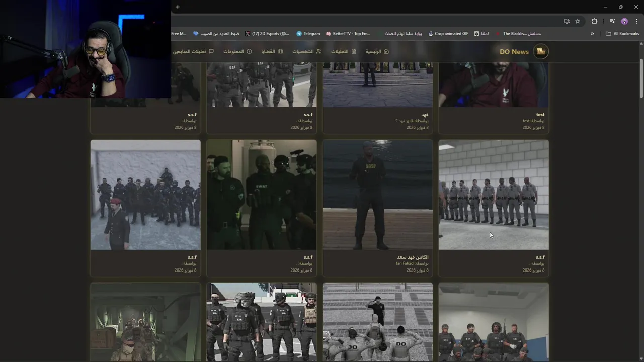Viewport: 644px width, 362px height.
Task: Click author line بواسطة: test
Action: tap(534, 121)
